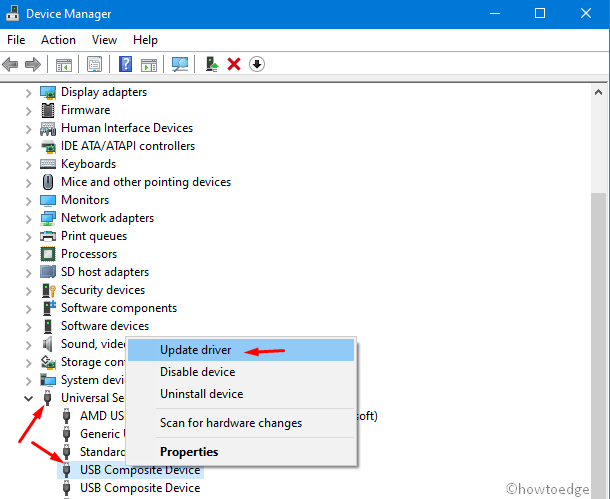Viewport: 610px width, 499px height.
Task: Choose Update driver from the context menu
Action: pos(196,350)
